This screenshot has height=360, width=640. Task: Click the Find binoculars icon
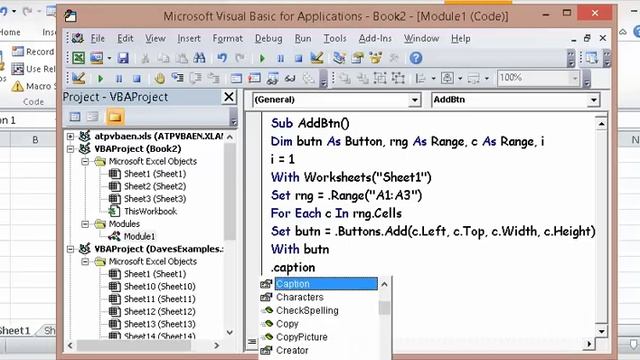point(199,58)
